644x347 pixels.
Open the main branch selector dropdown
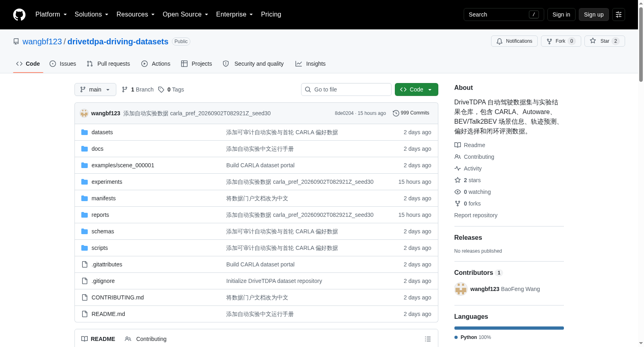coord(95,89)
